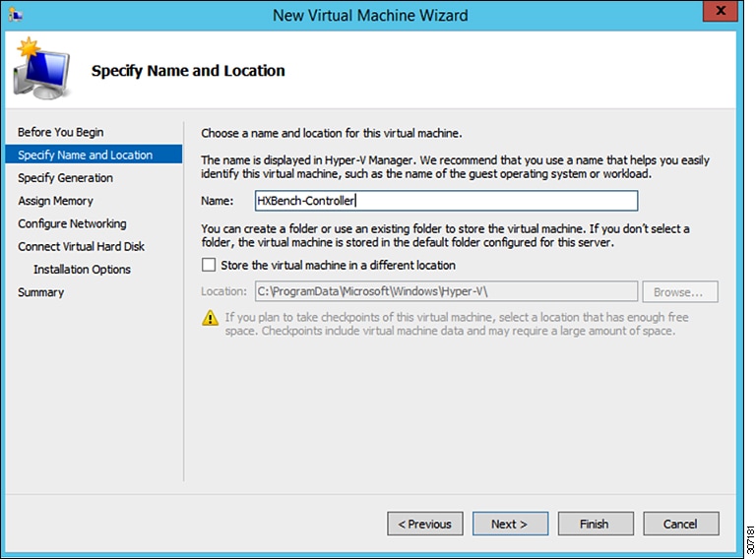Cancel the wizard
Screen dimensions: 756x559
click(x=681, y=524)
